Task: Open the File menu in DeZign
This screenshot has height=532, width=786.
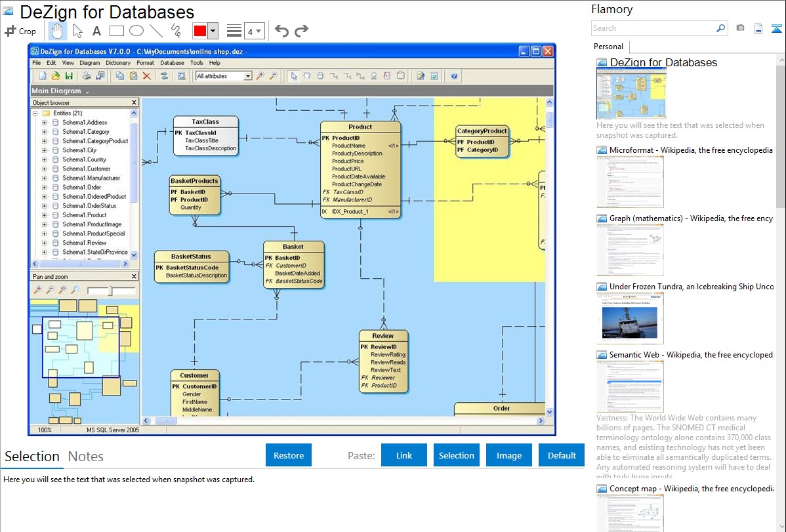Action: (37, 63)
